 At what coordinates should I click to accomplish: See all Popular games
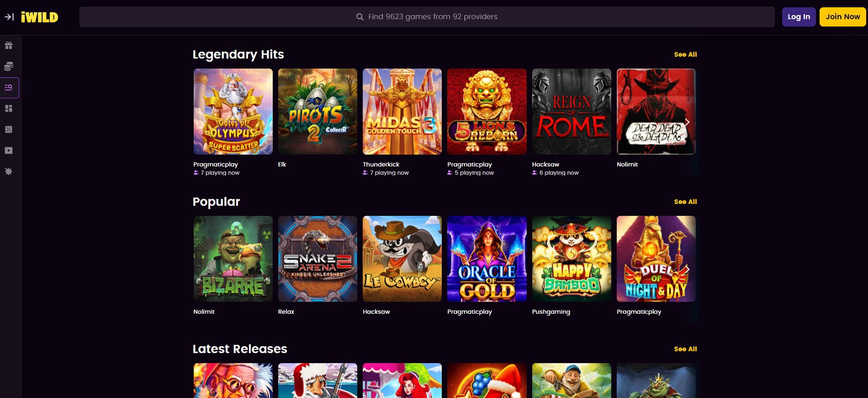pos(685,202)
